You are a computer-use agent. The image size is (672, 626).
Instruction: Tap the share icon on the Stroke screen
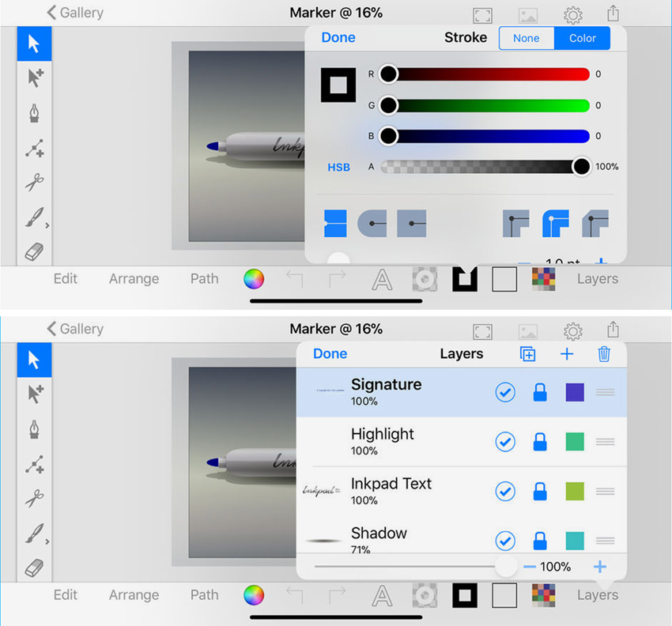click(x=613, y=13)
